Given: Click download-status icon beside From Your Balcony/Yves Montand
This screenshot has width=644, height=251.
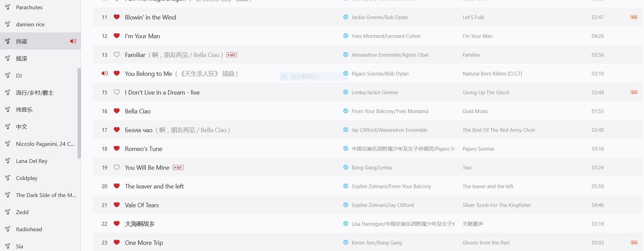Looking at the screenshot, I should click(346, 111).
